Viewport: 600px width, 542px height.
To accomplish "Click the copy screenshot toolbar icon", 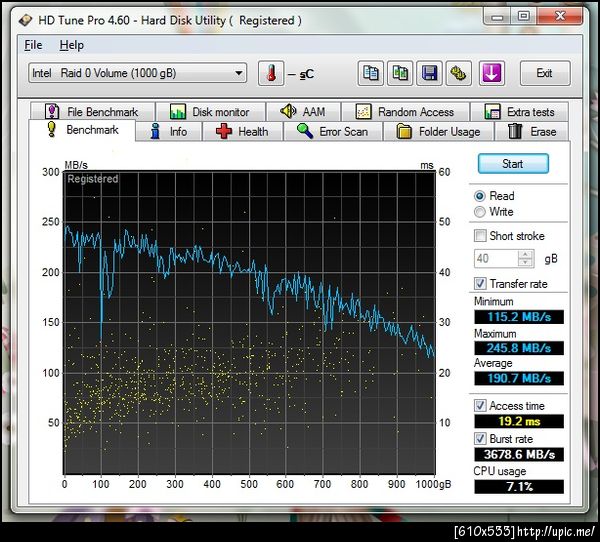I will [400, 73].
